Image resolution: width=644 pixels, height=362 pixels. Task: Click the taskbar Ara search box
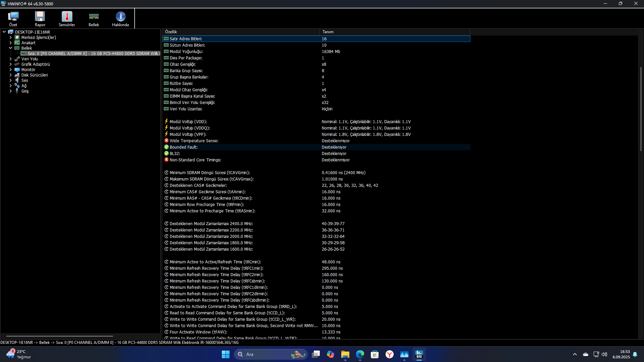[271, 354]
